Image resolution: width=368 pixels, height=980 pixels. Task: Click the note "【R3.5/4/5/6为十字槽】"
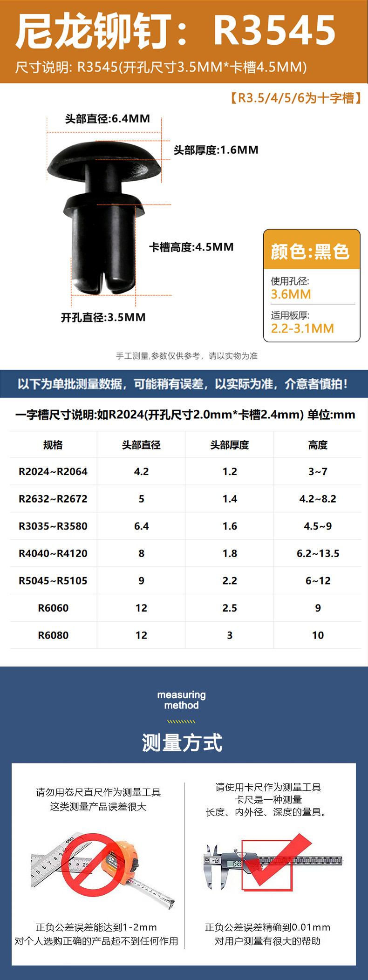[295, 98]
